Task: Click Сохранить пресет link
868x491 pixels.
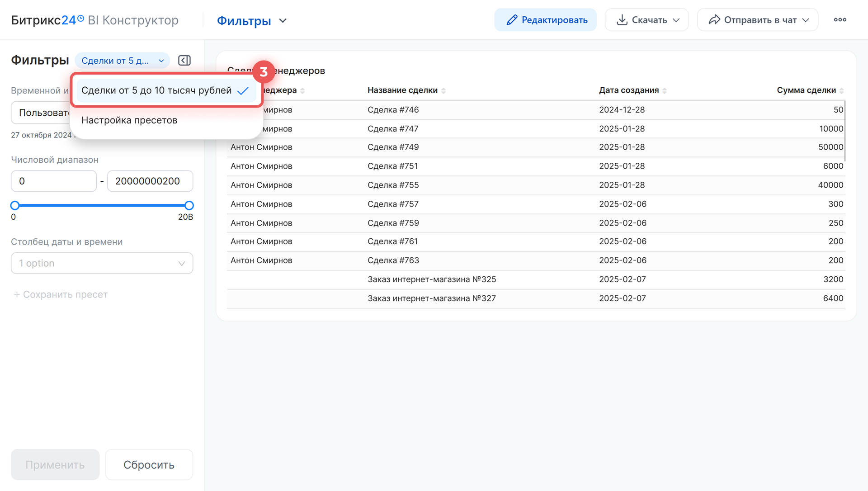Action: [x=61, y=294]
